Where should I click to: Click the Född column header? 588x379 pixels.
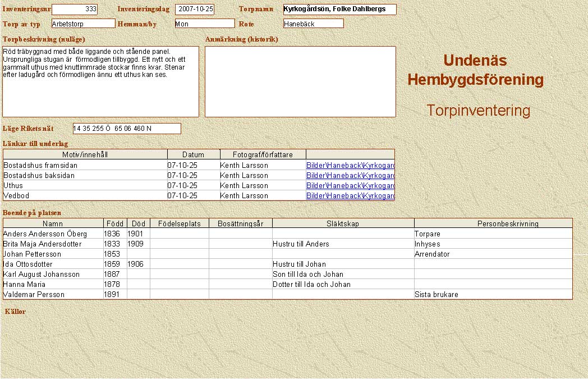point(115,223)
